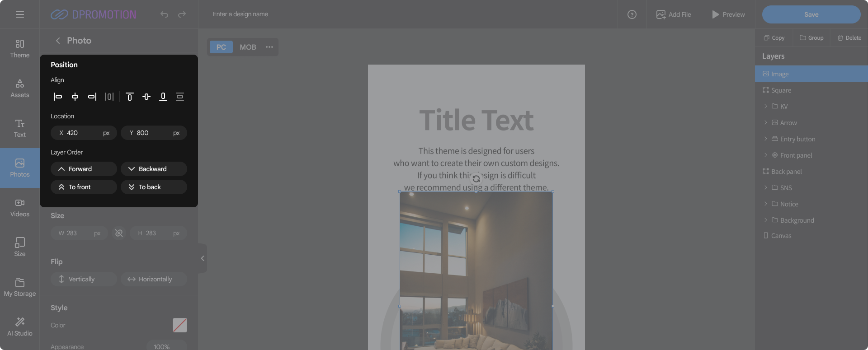The height and width of the screenshot is (350, 868).
Task: Group the selected layers
Action: (x=811, y=38)
